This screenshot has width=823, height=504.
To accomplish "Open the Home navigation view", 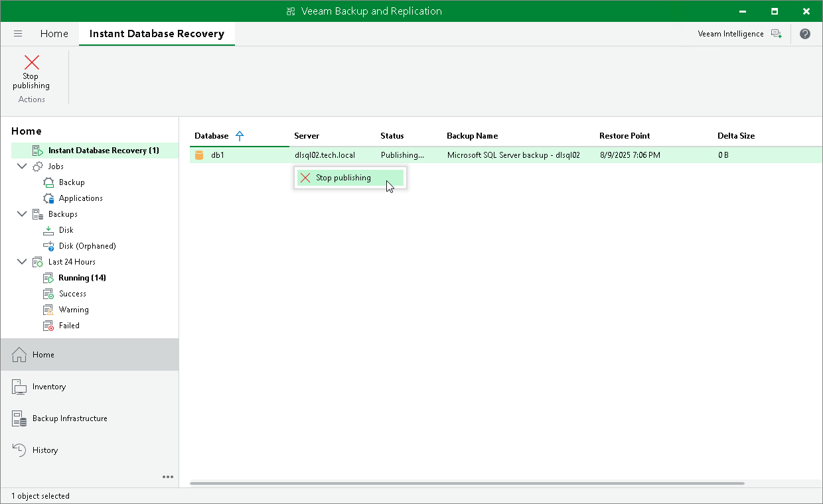I will coord(90,355).
